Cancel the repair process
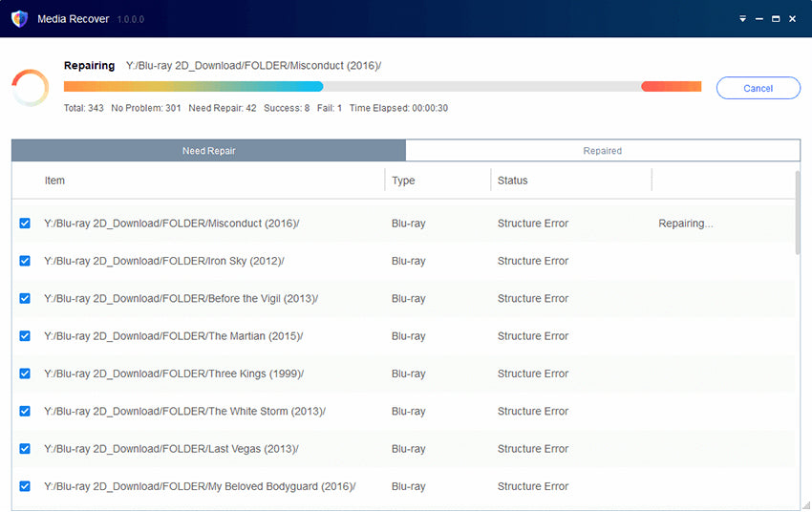Screen dimensions: 812x512 tap(758, 88)
